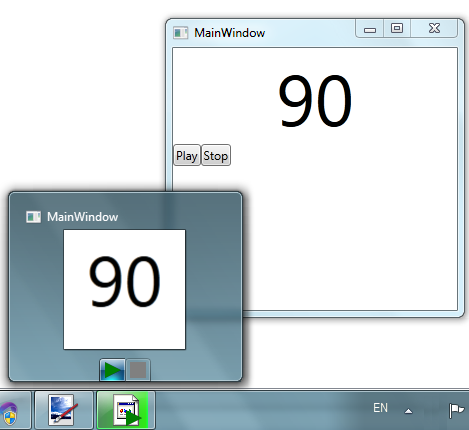Maximize the MainWindow window

click(397, 29)
